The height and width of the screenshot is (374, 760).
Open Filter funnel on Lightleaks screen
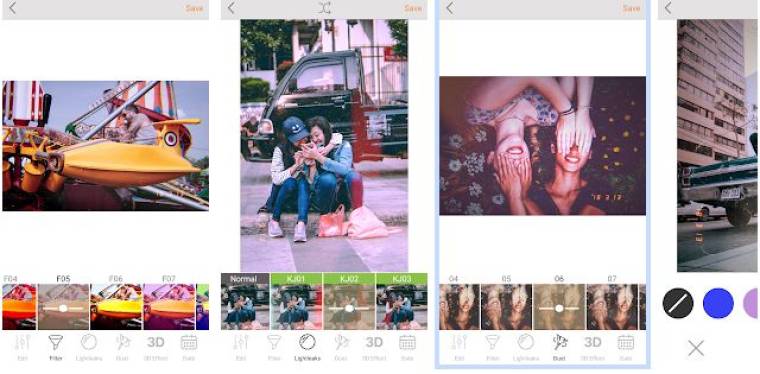pyautogui.click(x=274, y=348)
